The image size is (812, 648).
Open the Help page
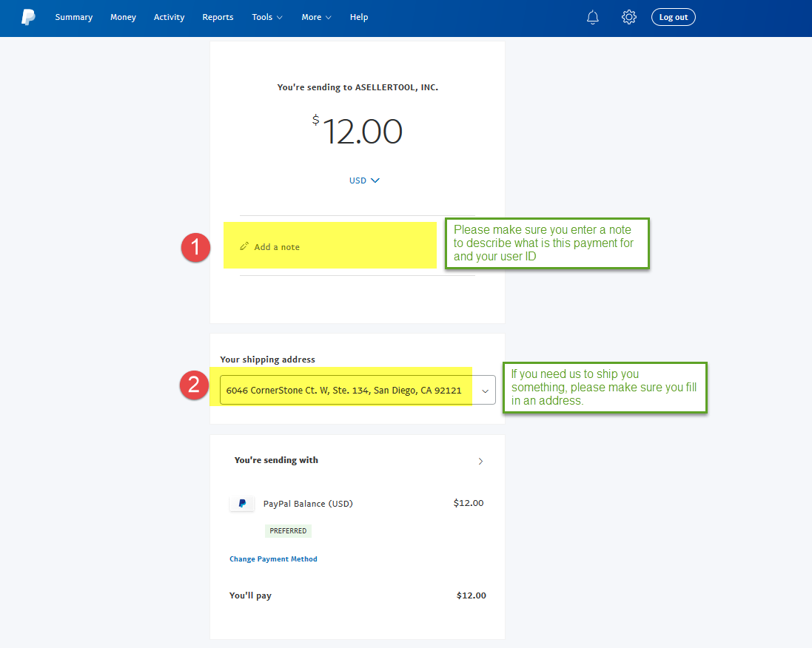tap(359, 17)
